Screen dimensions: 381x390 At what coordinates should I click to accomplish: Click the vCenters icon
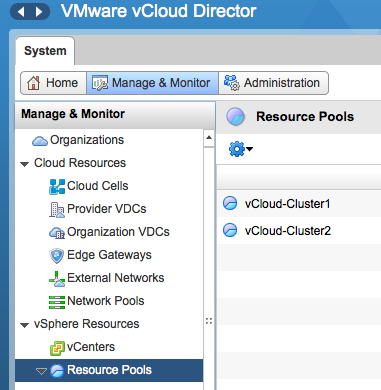[x=57, y=348]
